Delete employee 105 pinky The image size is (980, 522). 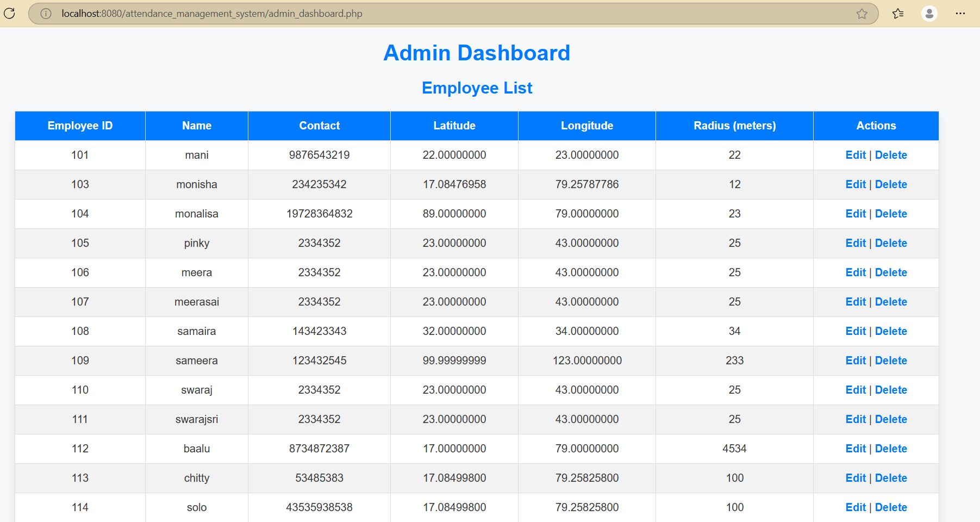tap(891, 243)
